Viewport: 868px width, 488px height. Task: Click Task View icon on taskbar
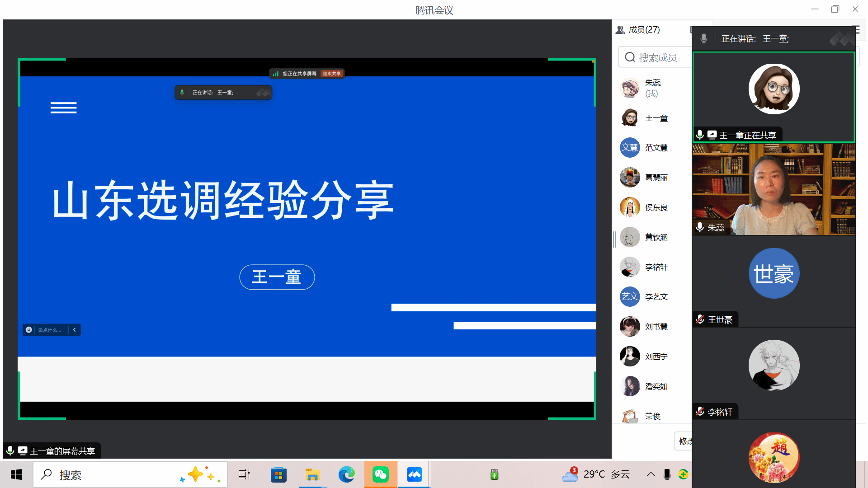[244, 474]
